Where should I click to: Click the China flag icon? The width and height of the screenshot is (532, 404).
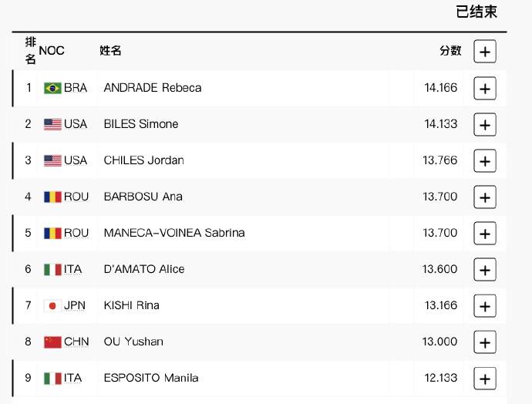[52, 342]
